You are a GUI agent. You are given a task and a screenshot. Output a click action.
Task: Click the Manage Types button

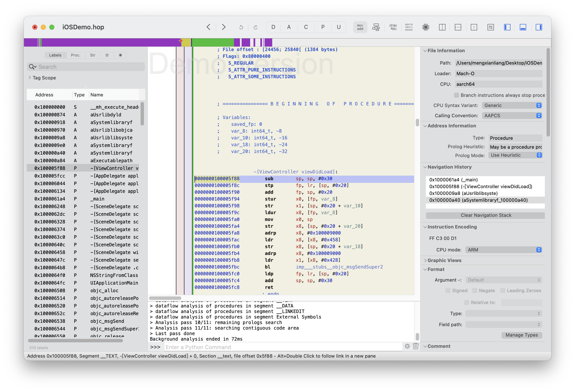521,335
